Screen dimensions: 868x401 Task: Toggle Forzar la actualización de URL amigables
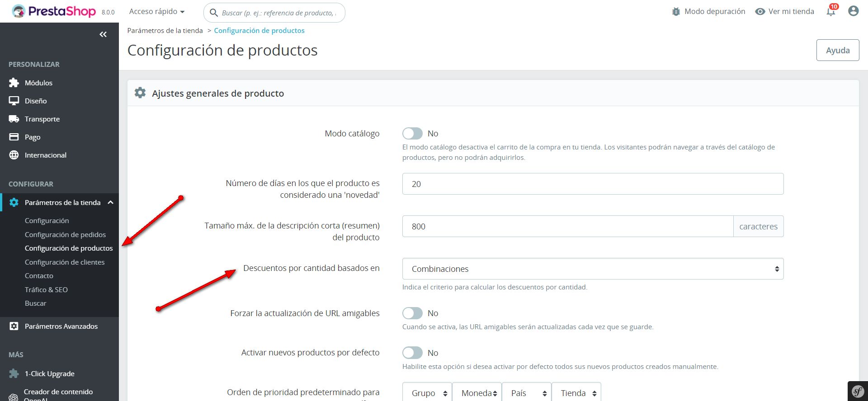pos(412,313)
